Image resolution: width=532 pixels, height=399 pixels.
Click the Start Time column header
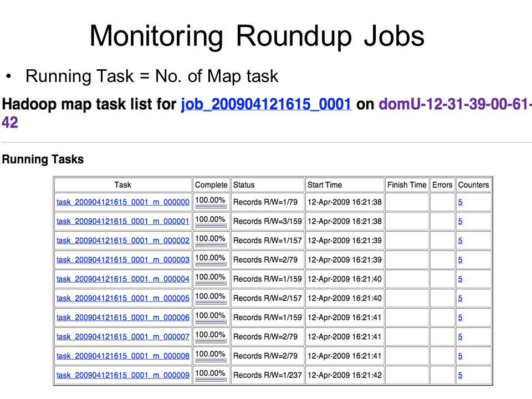345,185
